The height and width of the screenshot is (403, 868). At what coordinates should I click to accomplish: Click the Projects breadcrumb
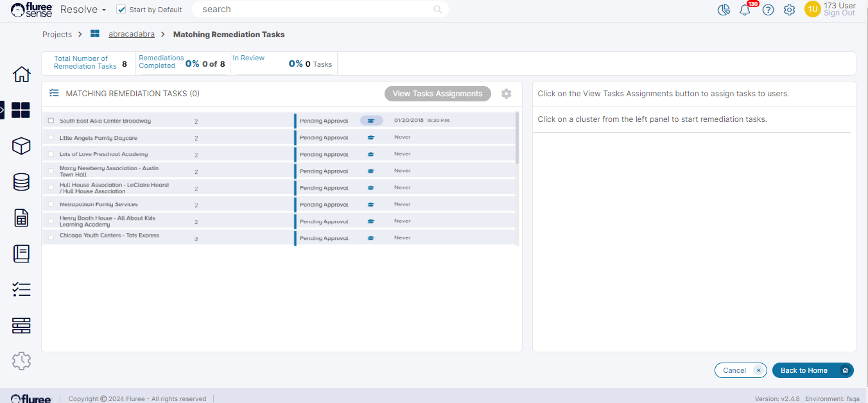(x=57, y=35)
